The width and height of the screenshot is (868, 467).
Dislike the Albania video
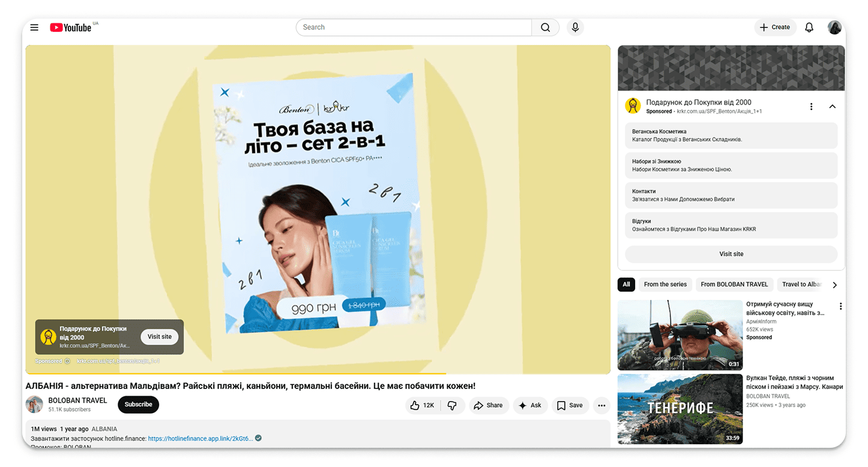(452, 405)
